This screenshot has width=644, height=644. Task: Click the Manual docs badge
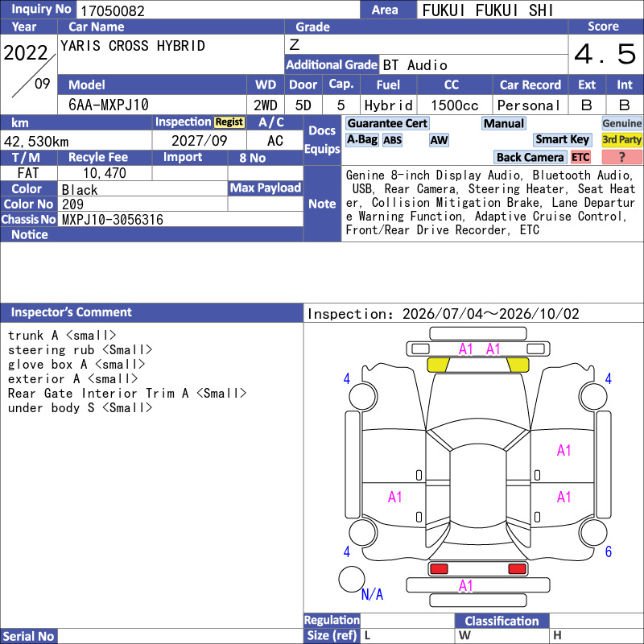[504, 123]
